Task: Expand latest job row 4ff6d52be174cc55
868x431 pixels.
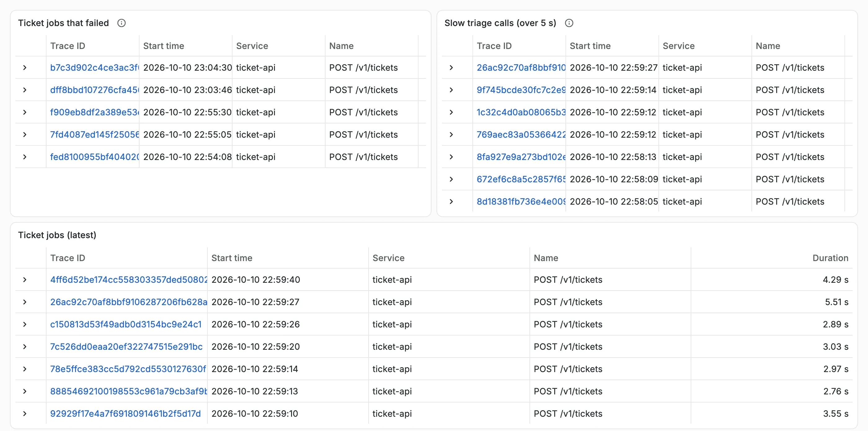Action: click(24, 279)
